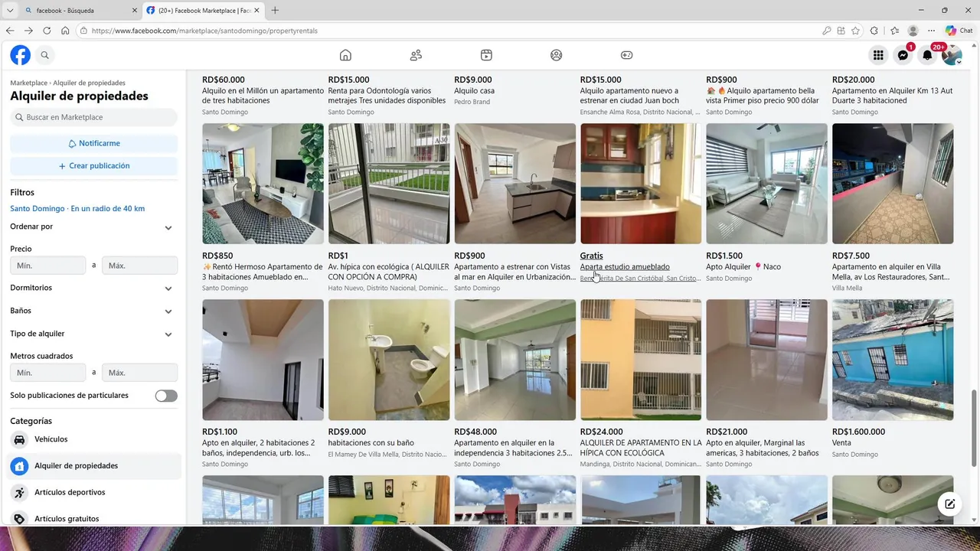
Task: Open the RD$24.000 yellow building photo
Action: coord(641,360)
